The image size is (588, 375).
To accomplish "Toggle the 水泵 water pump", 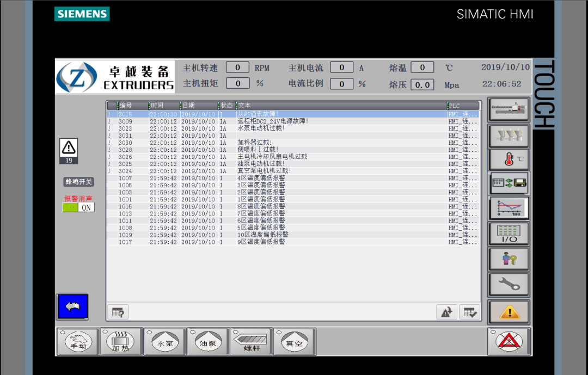I will click(x=164, y=342).
